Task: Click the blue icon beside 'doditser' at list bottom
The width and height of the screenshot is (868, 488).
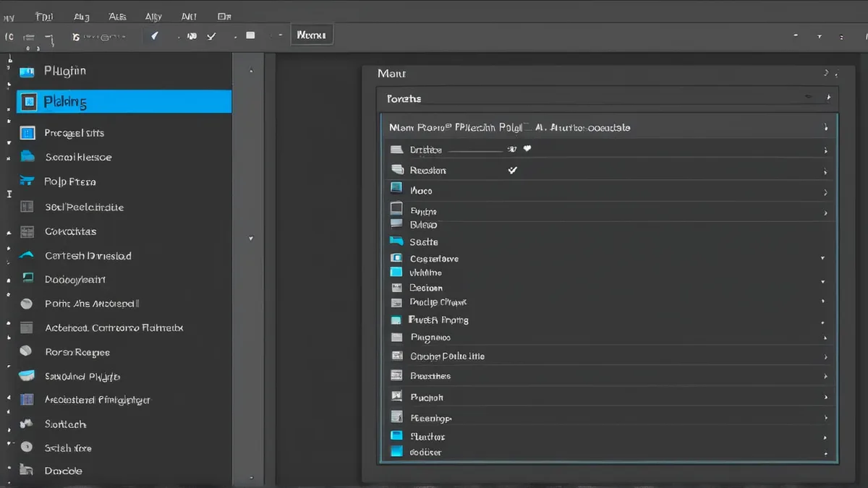Action: [396, 451]
